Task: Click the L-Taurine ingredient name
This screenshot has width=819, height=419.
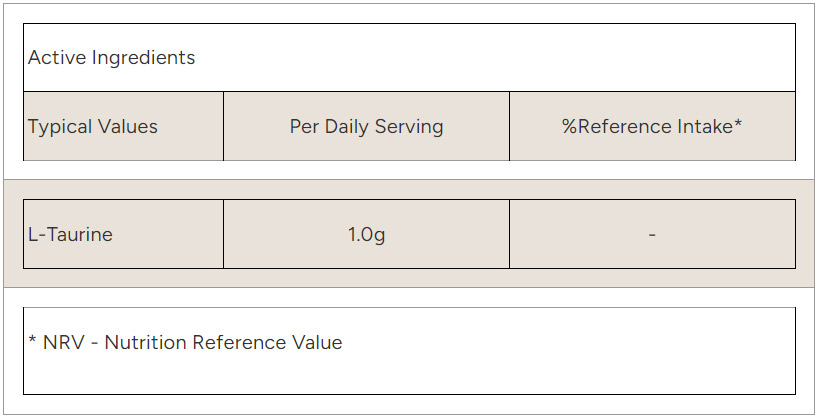Action: pos(70,235)
